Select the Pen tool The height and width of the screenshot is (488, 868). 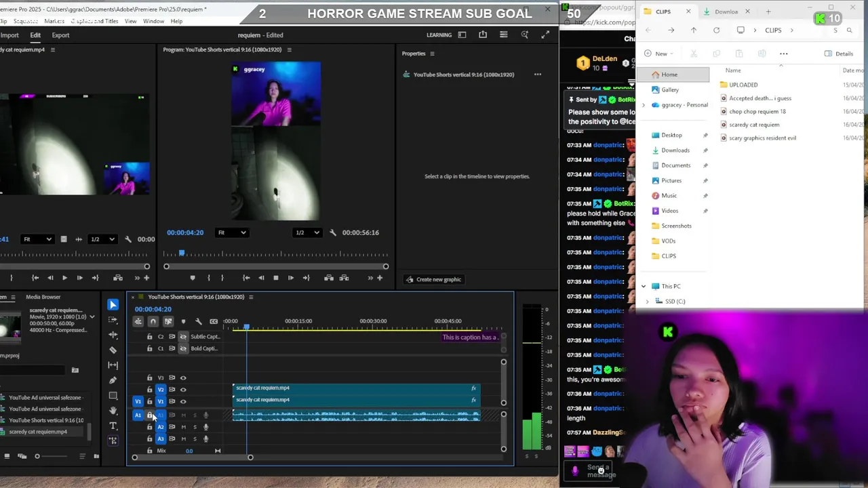coord(113,380)
